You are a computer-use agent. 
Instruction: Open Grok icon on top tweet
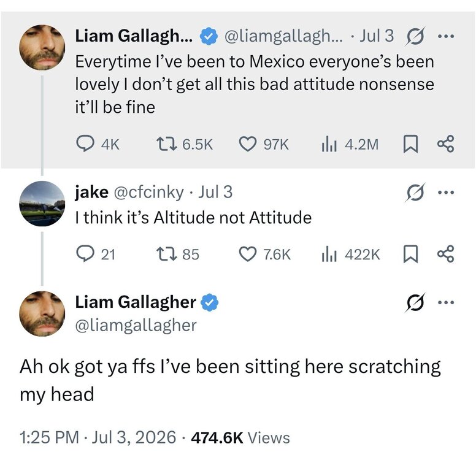(415, 36)
